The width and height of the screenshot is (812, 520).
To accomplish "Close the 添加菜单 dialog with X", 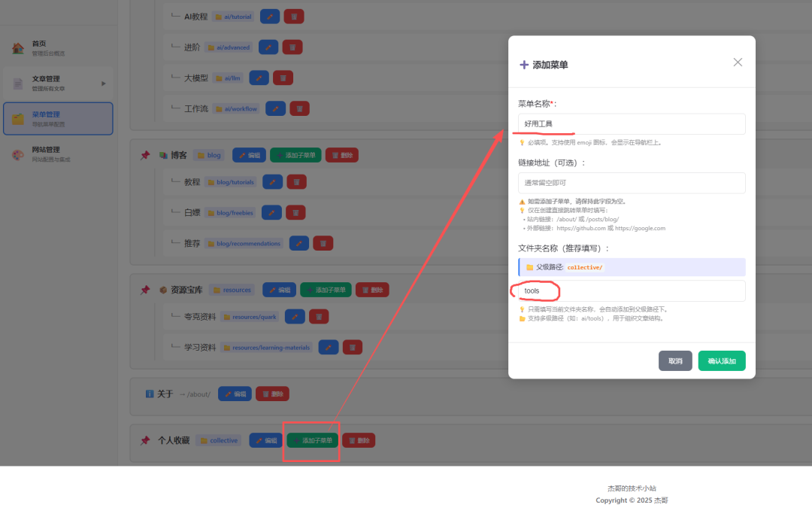I will click(738, 62).
